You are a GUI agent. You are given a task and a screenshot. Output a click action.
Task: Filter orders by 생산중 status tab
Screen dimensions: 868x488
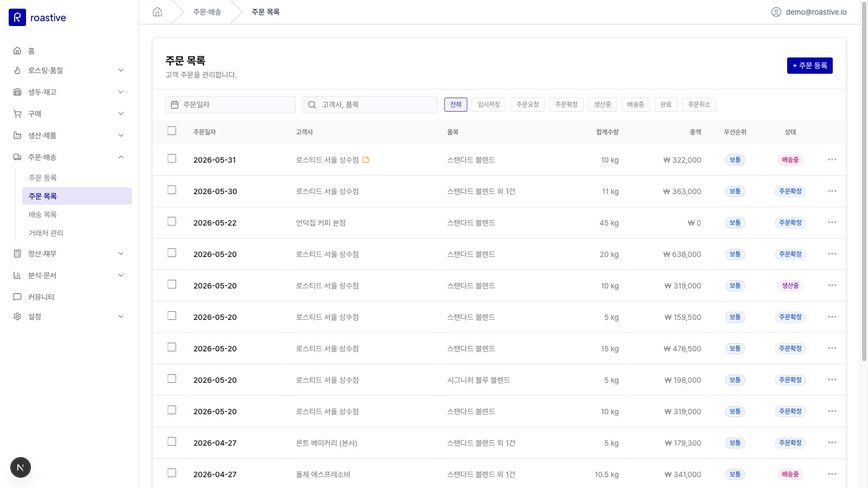pos(602,105)
